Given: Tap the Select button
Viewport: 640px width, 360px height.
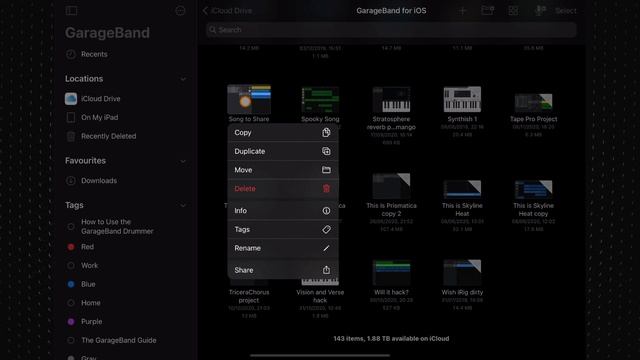Looking at the screenshot, I should click(566, 11).
